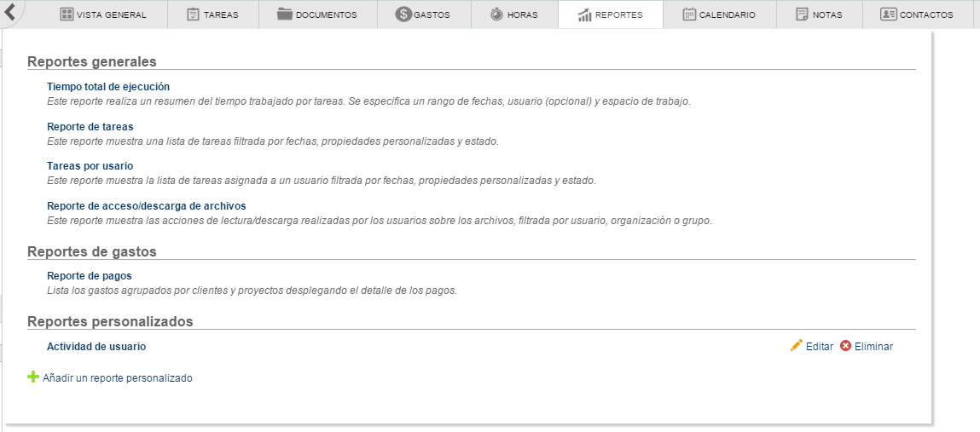Screen dimensions: 980x432
Task: Click the Documentos folder icon
Action: pos(285,14)
